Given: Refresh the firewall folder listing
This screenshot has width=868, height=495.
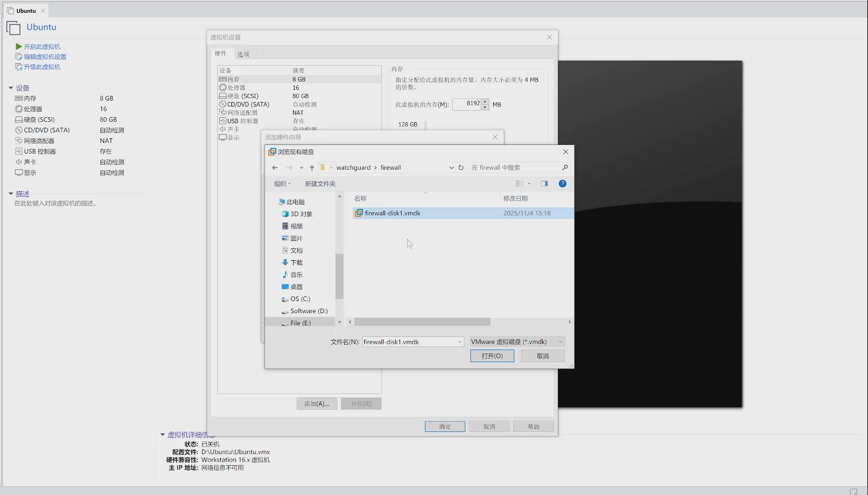Looking at the screenshot, I should pyautogui.click(x=461, y=168).
